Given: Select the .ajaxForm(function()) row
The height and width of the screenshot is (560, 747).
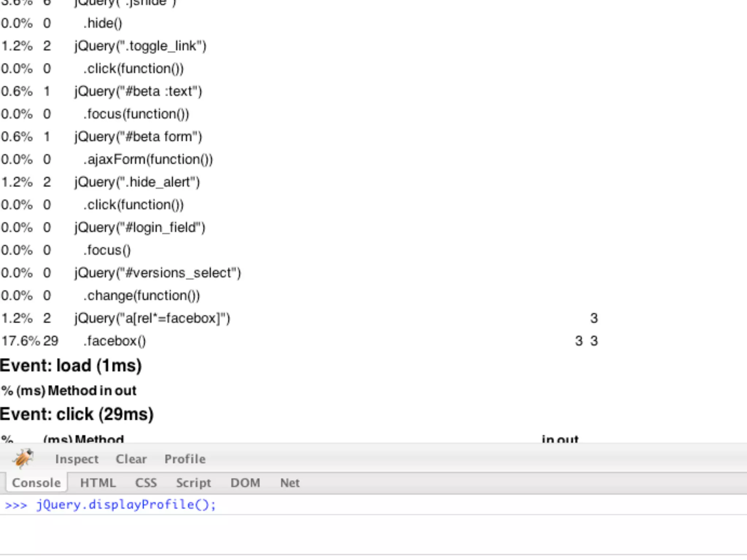Looking at the screenshot, I should point(148,160).
